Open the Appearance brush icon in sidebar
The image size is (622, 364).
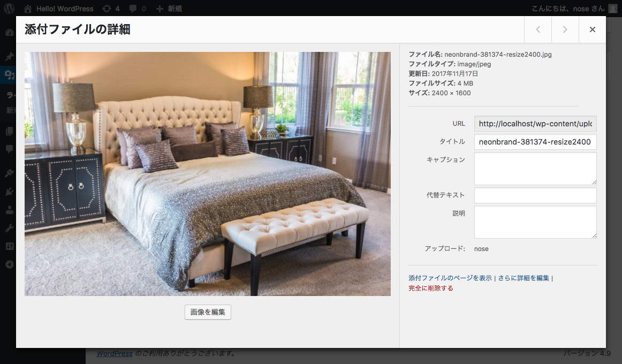pos(10,173)
